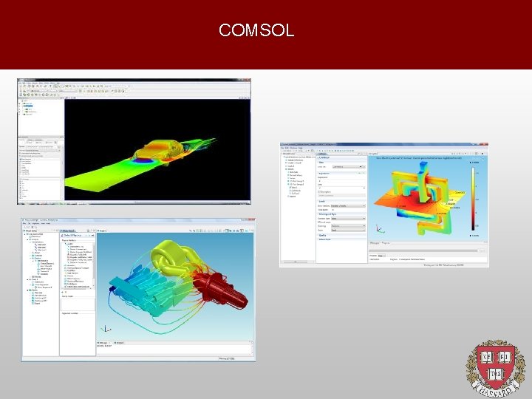
Task: Select the engine manifold simulation screenshot
Action: coord(138,290)
